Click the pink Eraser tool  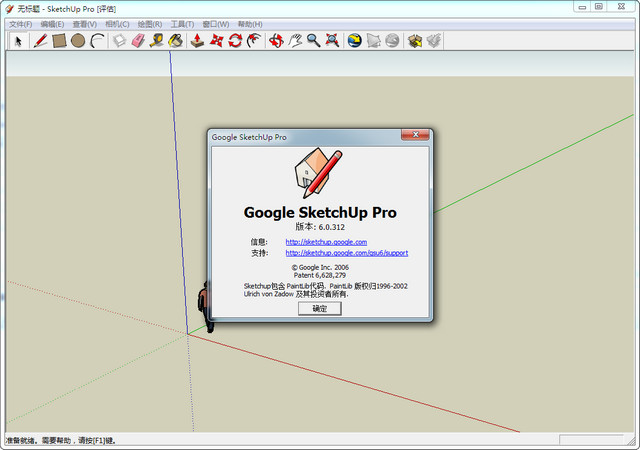point(138,41)
